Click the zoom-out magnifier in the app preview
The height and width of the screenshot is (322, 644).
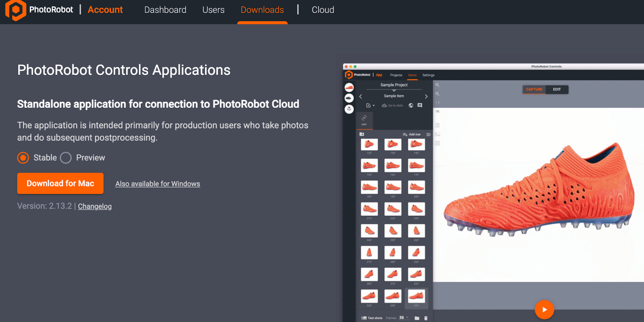click(437, 94)
